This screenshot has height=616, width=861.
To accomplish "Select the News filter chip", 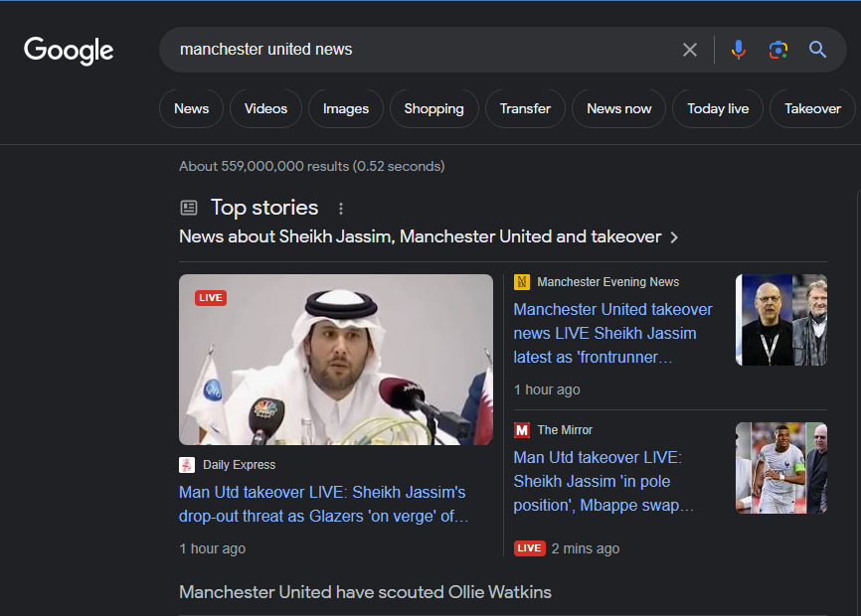I will 191,108.
